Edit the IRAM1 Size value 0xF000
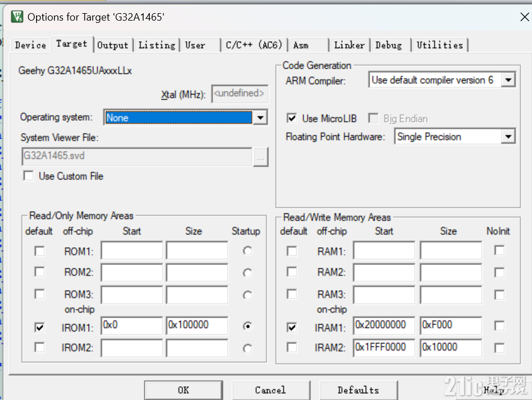 (x=451, y=326)
